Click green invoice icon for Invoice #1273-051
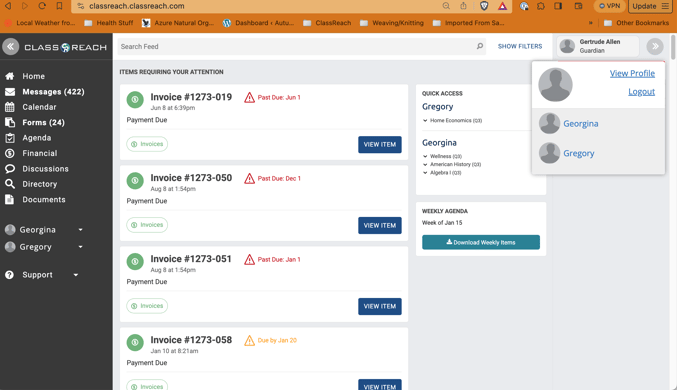This screenshot has height=390, width=677. (x=135, y=261)
